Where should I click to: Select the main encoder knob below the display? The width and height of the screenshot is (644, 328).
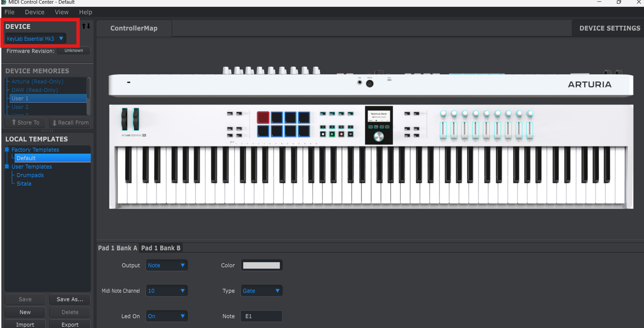pyautogui.click(x=378, y=136)
